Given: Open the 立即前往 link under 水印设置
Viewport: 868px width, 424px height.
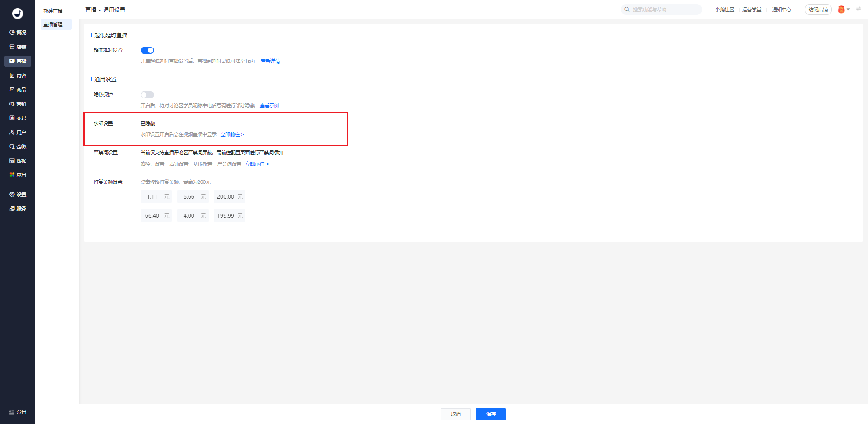Looking at the screenshot, I should pos(232,134).
